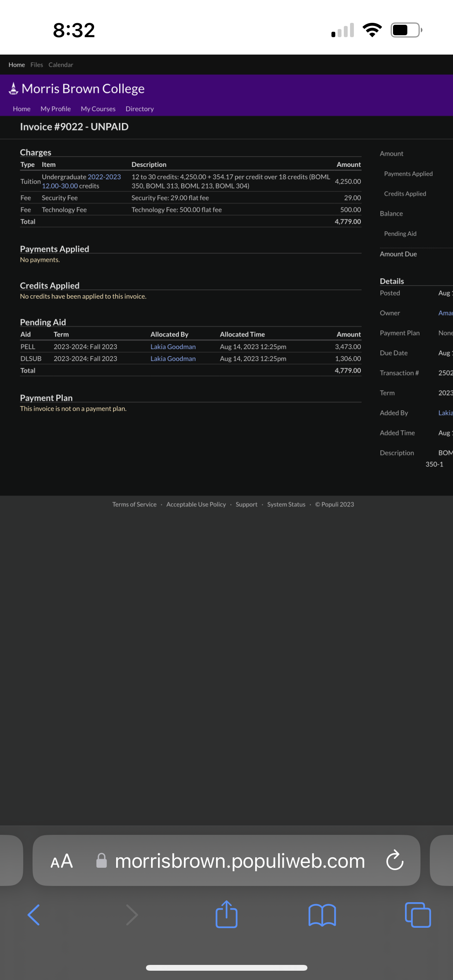The image size is (453, 980).
Task: Check the battery status icon
Action: tap(406, 30)
